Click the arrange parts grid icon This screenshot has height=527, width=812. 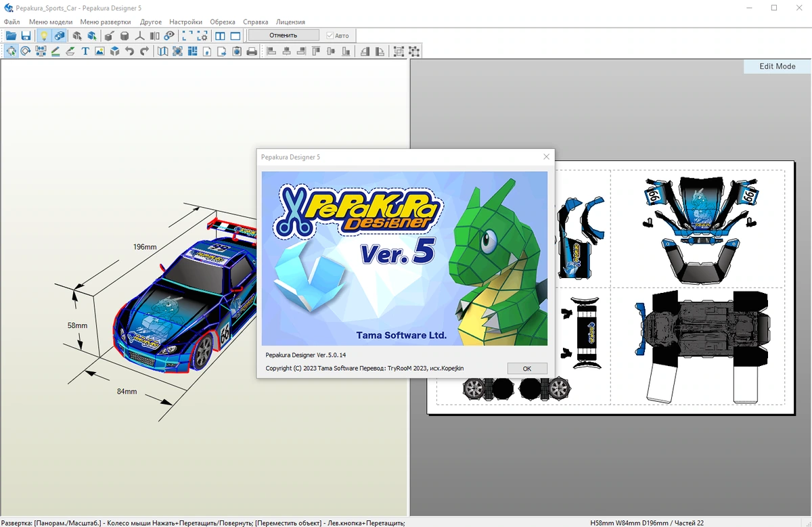click(x=192, y=51)
